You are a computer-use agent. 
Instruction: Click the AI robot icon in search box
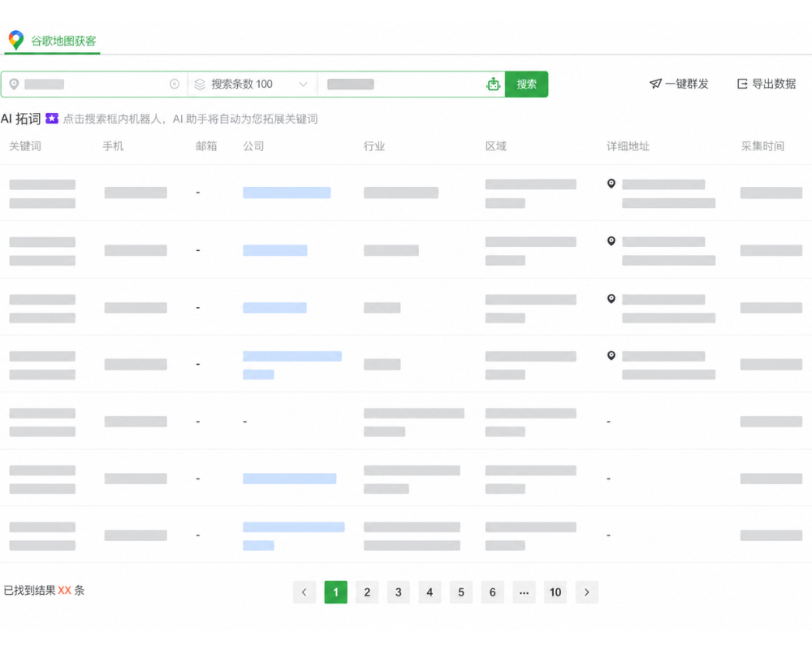click(x=494, y=84)
